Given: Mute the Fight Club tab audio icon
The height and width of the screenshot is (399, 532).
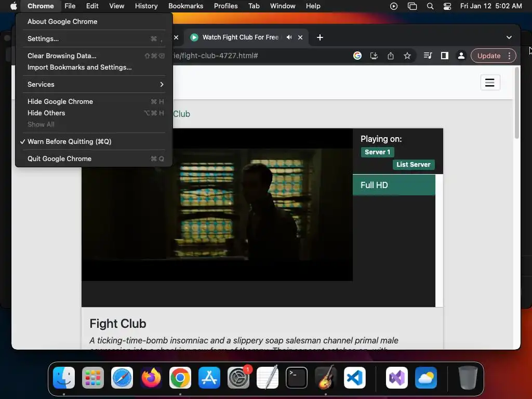Looking at the screenshot, I should click(289, 37).
